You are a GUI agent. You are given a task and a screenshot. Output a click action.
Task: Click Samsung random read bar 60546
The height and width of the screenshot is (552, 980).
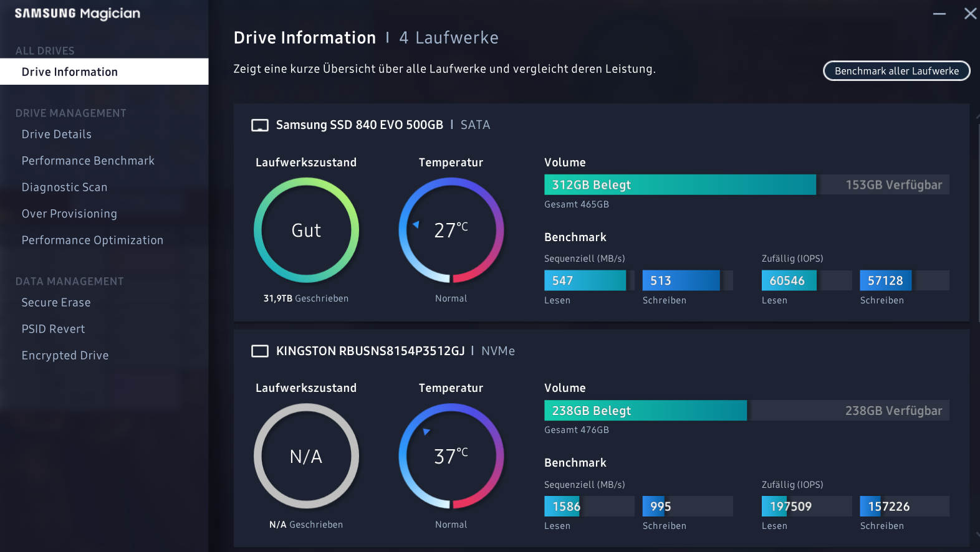(x=807, y=280)
